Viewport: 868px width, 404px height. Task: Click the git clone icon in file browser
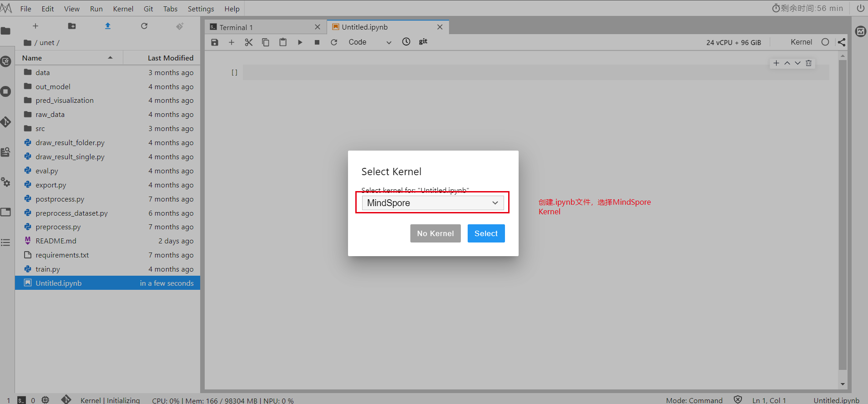180,26
